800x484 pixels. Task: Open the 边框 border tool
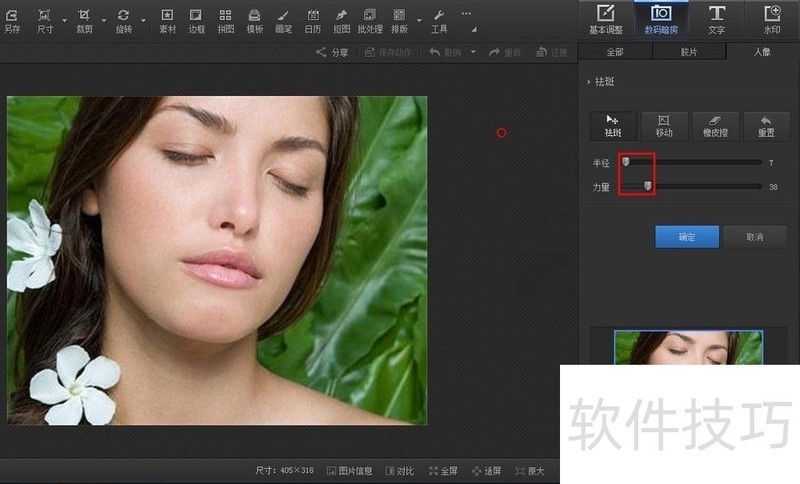tap(196, 20)
